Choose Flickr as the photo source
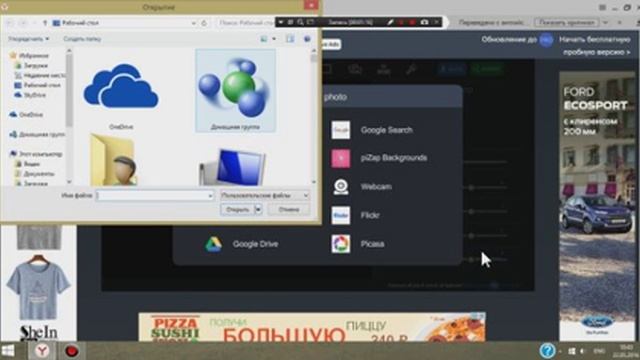Viewport: 640px width, 360px height. pyautogui.click(x=355, y=215)
